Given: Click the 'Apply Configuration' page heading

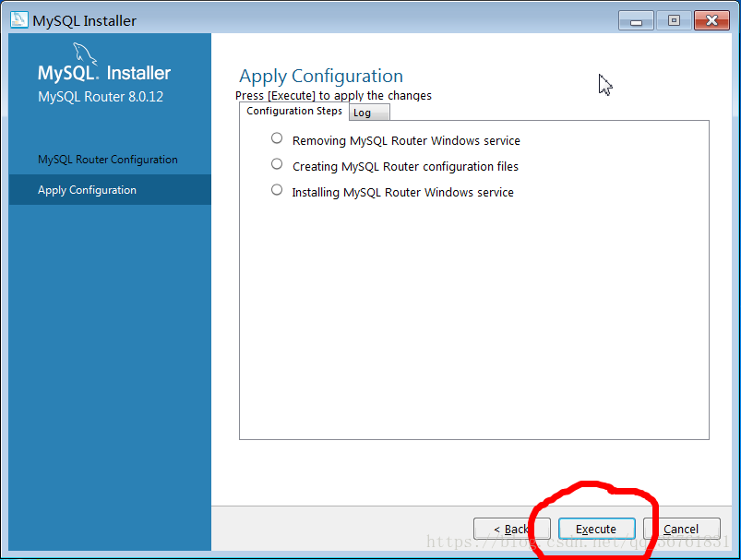Looking at the screenshot, I should [x=321, y=77].
